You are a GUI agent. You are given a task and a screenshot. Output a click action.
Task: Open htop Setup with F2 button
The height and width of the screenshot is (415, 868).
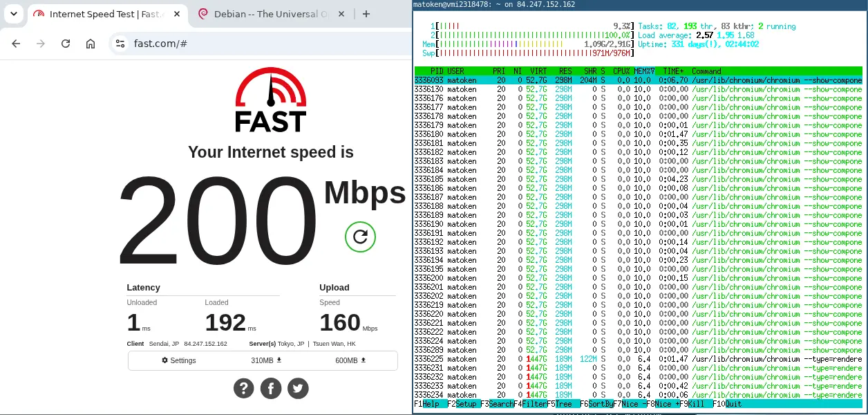click(x=464, y=404)
